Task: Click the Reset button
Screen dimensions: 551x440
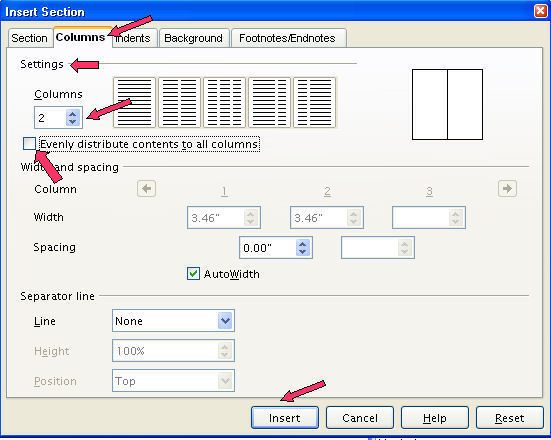Action: pyautogui.click(x=510, y=418)
